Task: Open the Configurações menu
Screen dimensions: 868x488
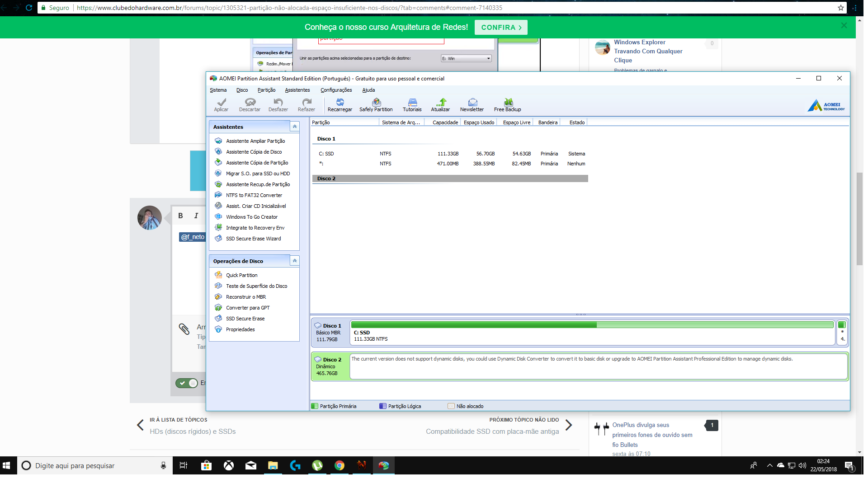Action: 336,90
